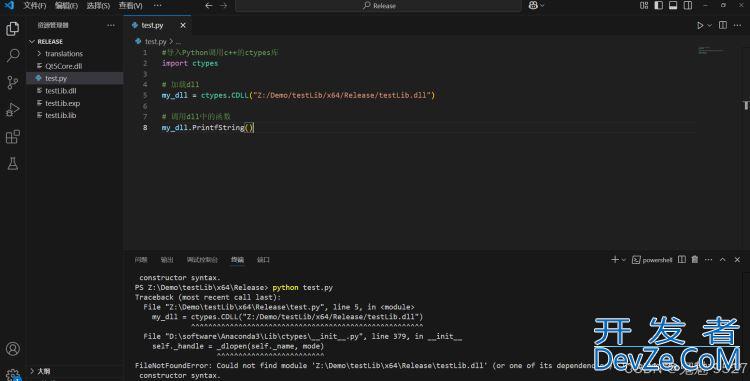Open Qt5Core.dll in the explorer
This screenshot has height=381, width=750.
pos(75,66)
